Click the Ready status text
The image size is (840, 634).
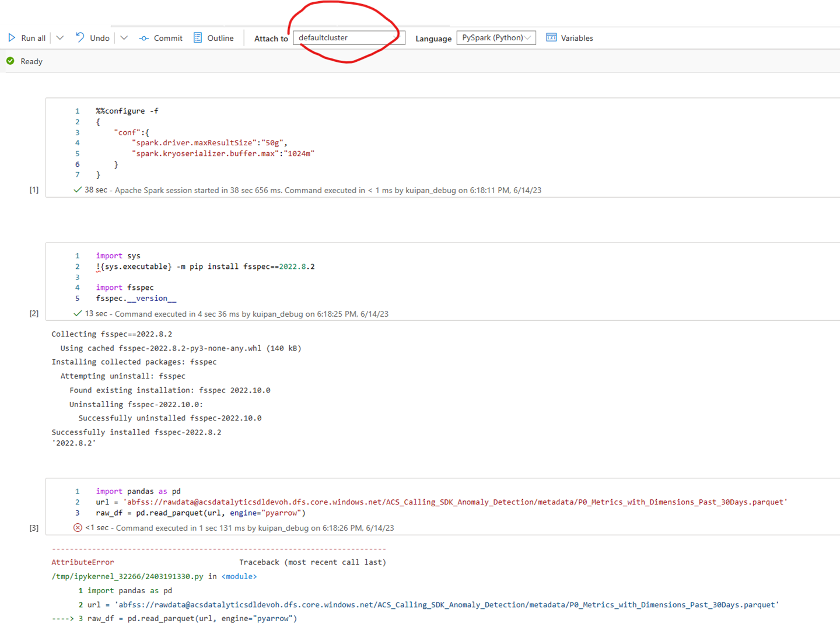[x=32, y=61]
